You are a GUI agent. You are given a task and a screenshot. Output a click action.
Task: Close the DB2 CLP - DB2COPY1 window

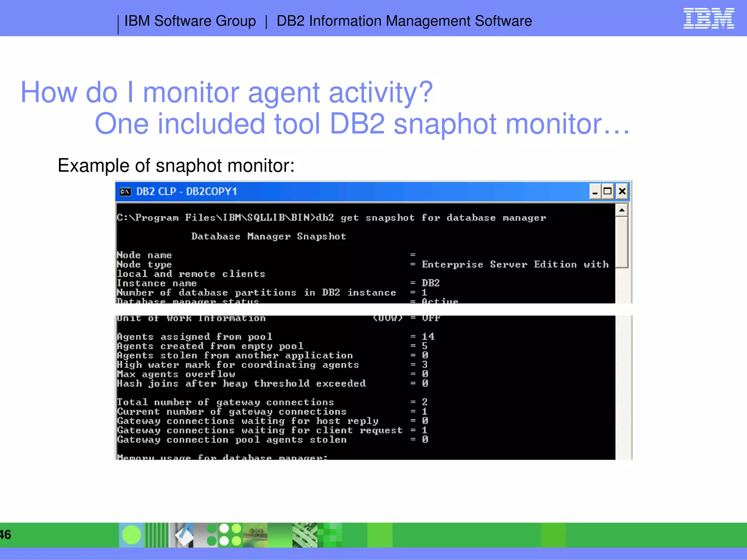(x=622, y=191)
